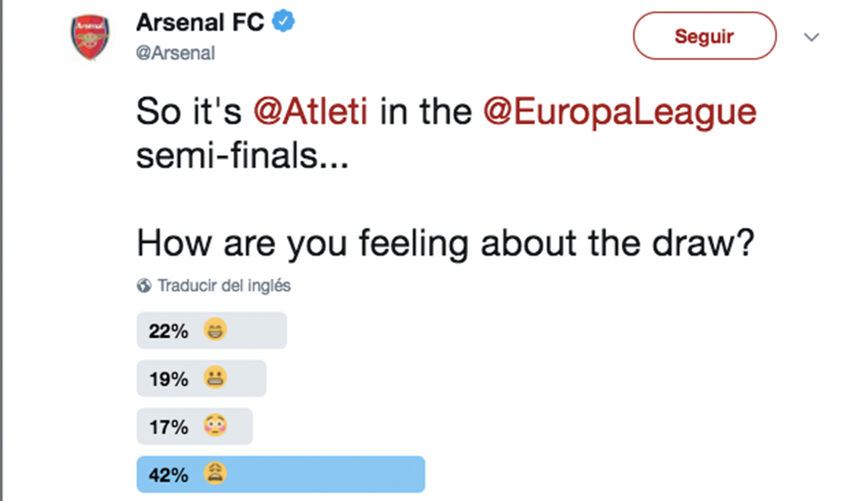Click the 22% poll result label
The width and height of the screenshot is (868, 501).
[x=168, y=331]
